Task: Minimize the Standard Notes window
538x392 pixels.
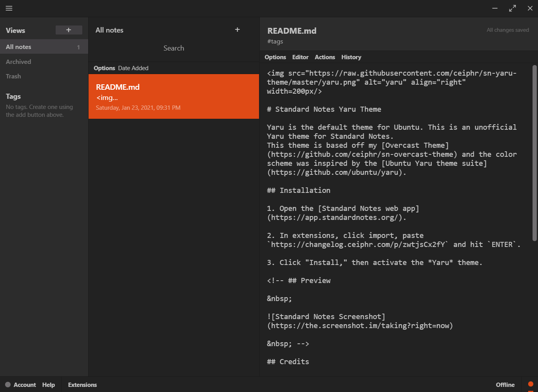Action: 495,8
